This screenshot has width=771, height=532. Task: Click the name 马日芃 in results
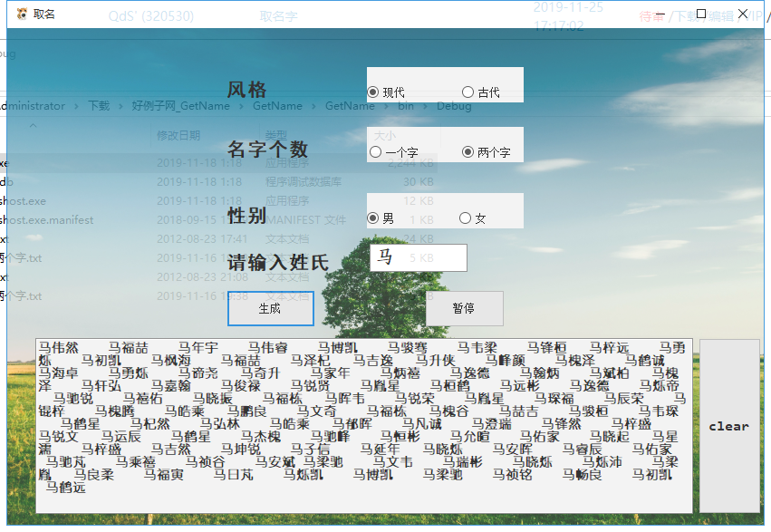[x=234, y=475]
